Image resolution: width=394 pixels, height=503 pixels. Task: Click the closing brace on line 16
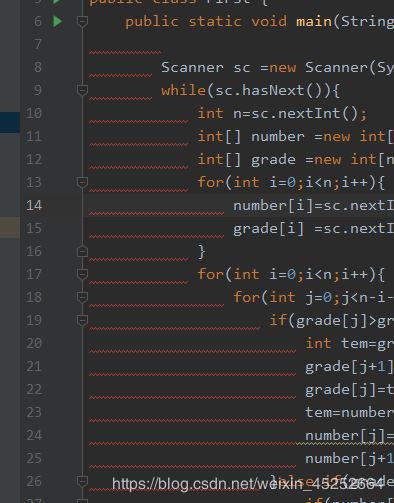(201, 251)
